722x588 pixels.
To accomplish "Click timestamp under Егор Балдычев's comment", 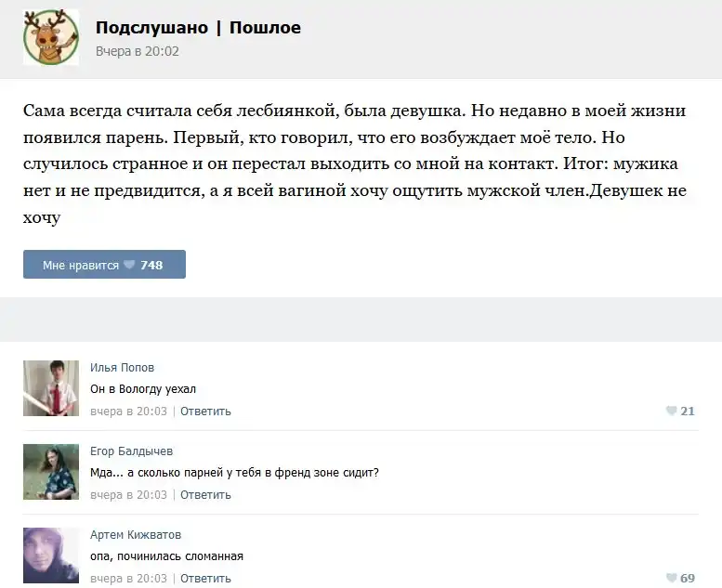I will pyautogui.click(x=128, y=495).
